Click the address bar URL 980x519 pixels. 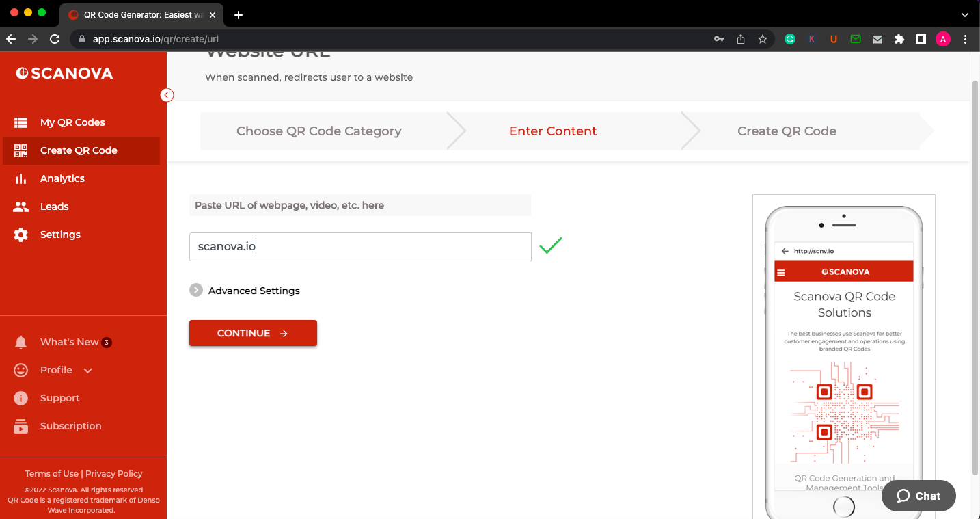[x=156, y=39]
